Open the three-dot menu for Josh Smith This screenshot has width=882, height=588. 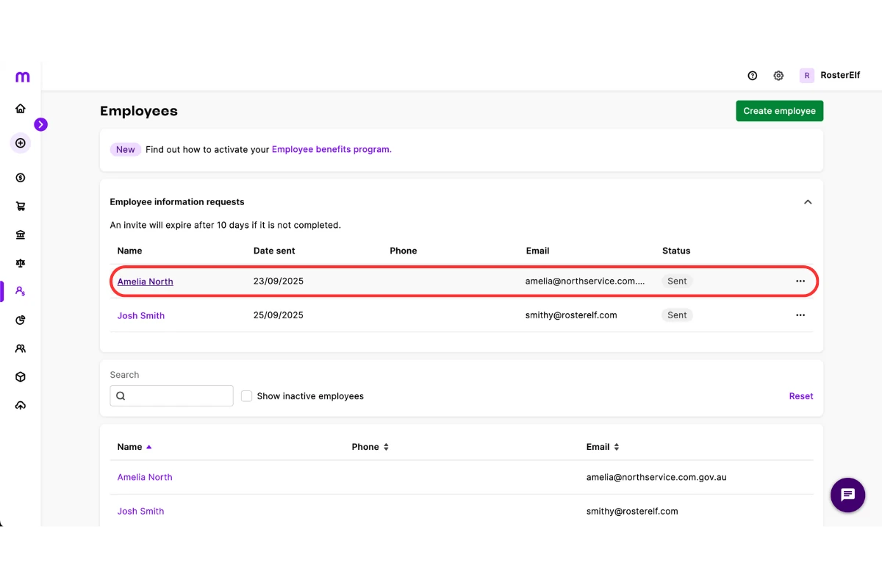[x=800, y=315]
